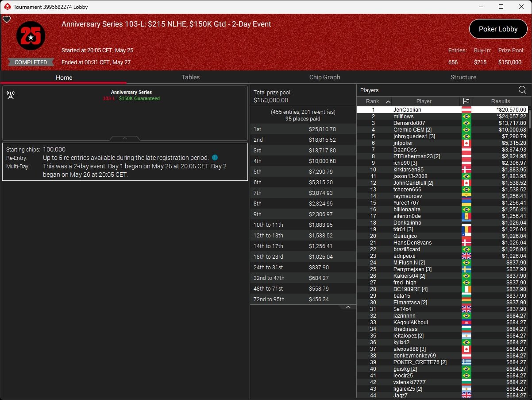Open the Chip Graph tab

(x=325, y=77)
